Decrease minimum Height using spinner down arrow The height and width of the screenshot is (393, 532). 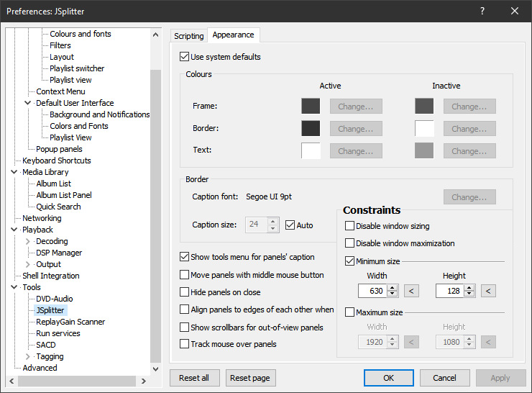(x=469, y=294)
